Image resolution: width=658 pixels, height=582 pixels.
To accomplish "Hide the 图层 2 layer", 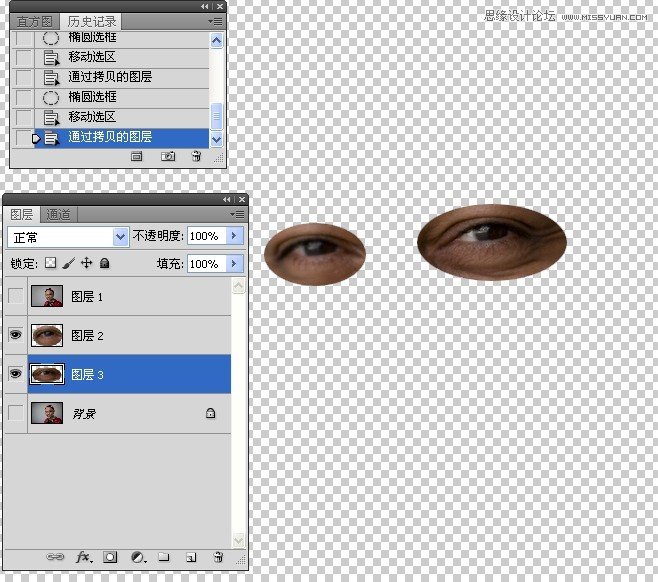I will pyautogui.click(x=16, y=335).
